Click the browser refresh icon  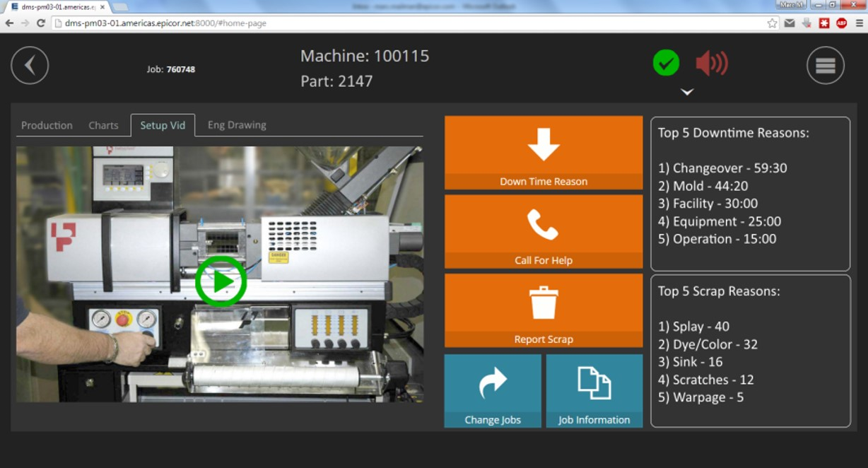pos(40,23)
